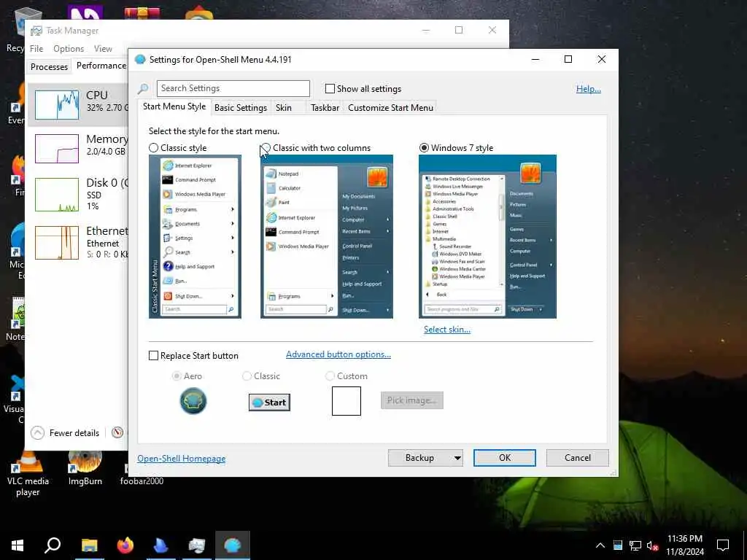Open Task Manager File menu
Image resolution: width=747 pixels, height=560 pixels.
click(x=36, y=49)
